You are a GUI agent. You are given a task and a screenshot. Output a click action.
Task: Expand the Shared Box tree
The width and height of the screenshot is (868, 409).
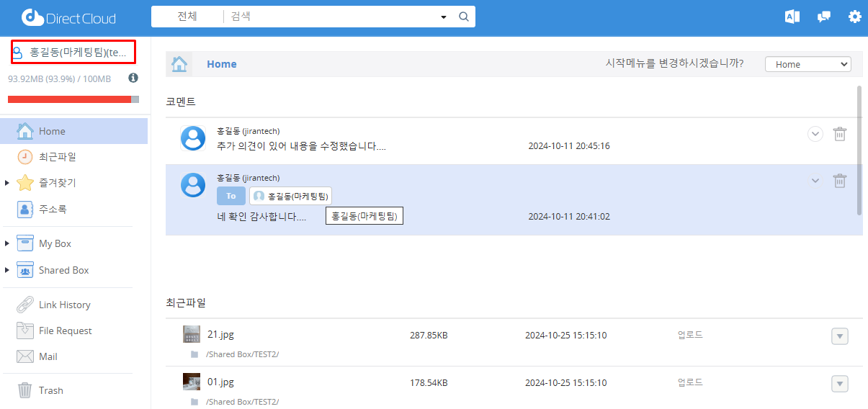[7, 271]
